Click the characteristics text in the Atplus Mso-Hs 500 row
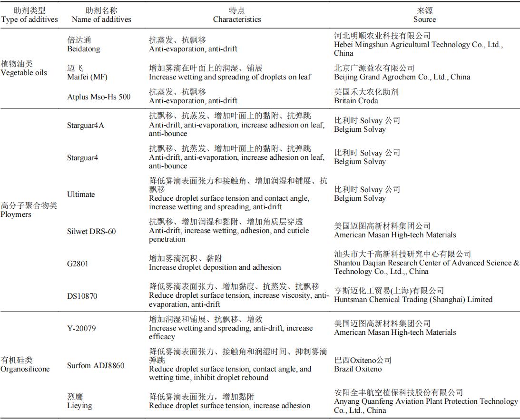Screen dimensions: 520x420 pyautogui.click(x=193, y=96)
